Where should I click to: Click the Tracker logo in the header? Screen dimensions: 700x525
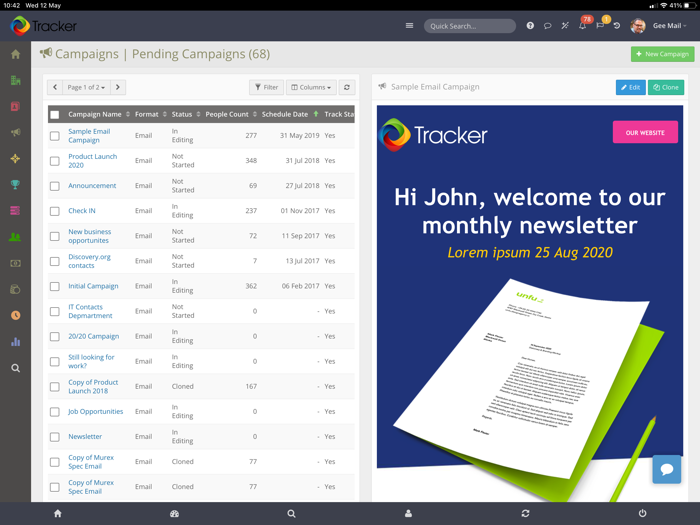coord(43,26)
